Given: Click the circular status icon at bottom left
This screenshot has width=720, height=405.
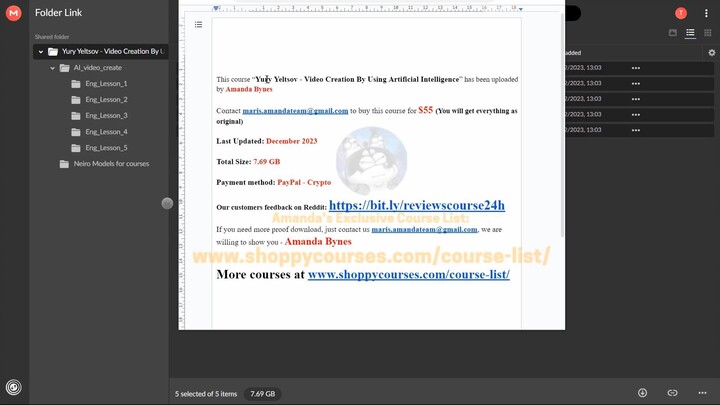Looking at the screenshot, I should pyautogui.click(x=14, y=387).
